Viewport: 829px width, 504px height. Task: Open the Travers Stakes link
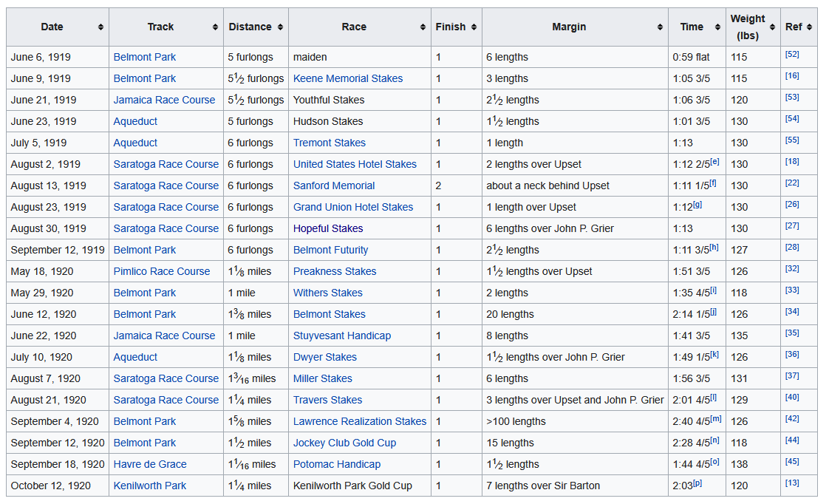coord(328,400)
